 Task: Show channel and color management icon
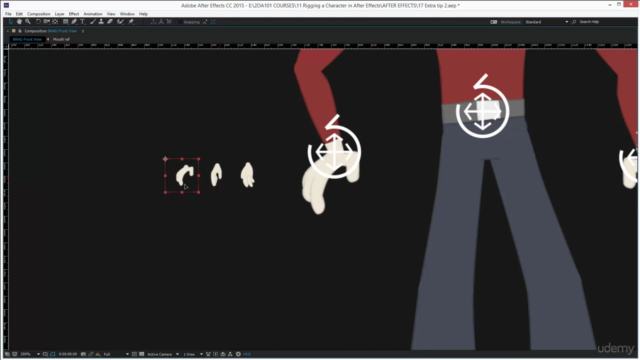(x=98, y=354)
